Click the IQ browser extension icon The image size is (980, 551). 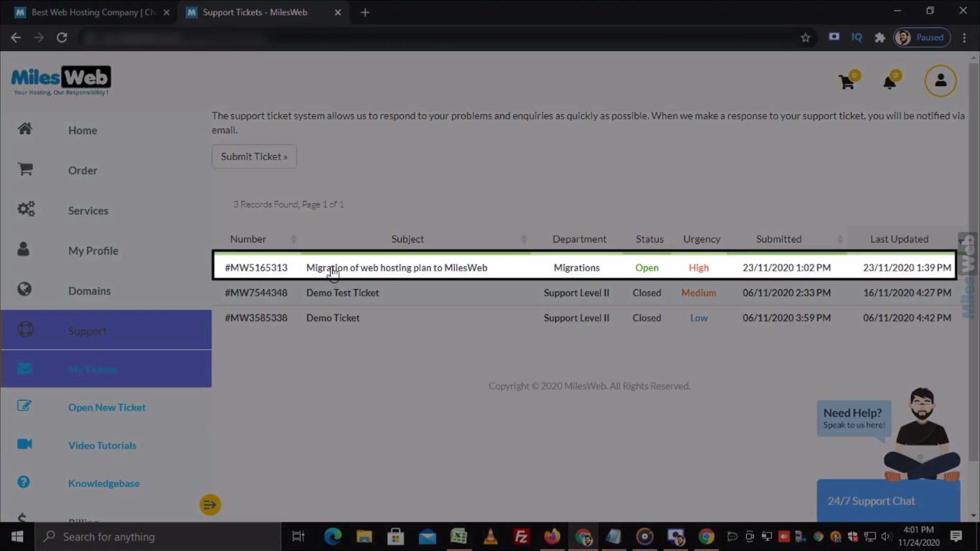click(x=857, y=37)
